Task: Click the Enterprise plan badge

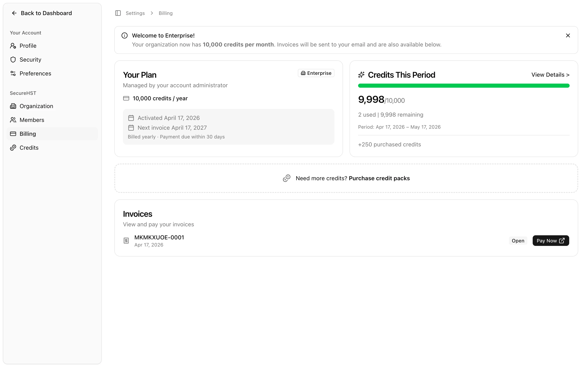Action: pos(316,73)
